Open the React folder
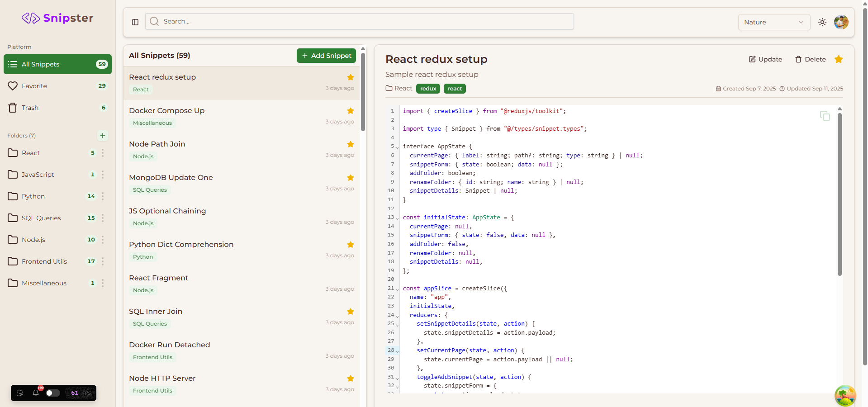Screen dimensions: 868x407 pos(50,153)
